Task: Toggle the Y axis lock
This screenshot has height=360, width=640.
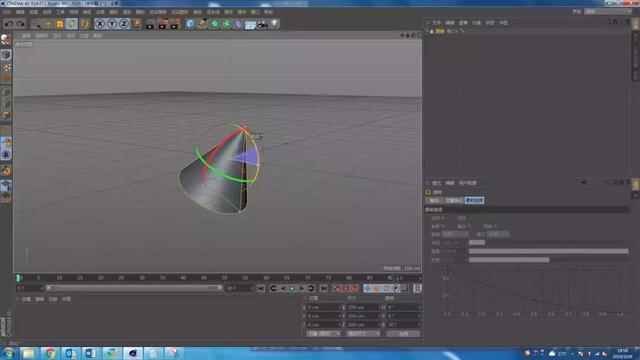Action: [x=111, y=24]
